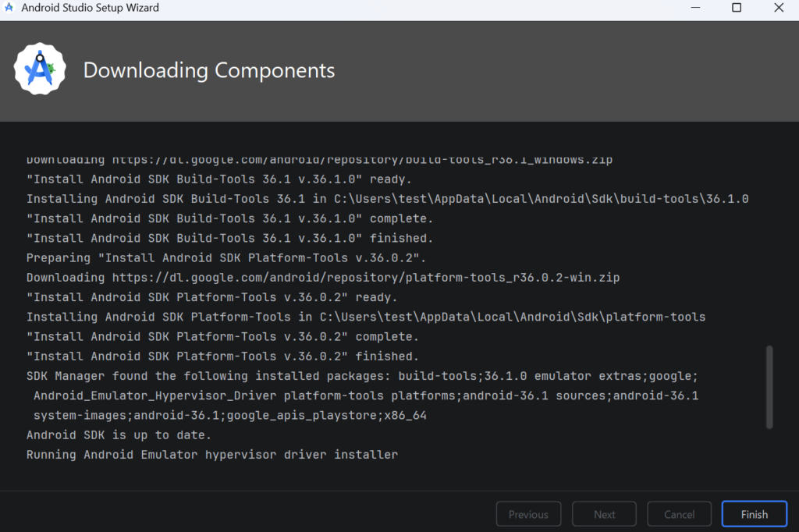This screenshot has width=799, height=532.
Task: Click the small title bar app icon
Action: [x=9, y=8]
